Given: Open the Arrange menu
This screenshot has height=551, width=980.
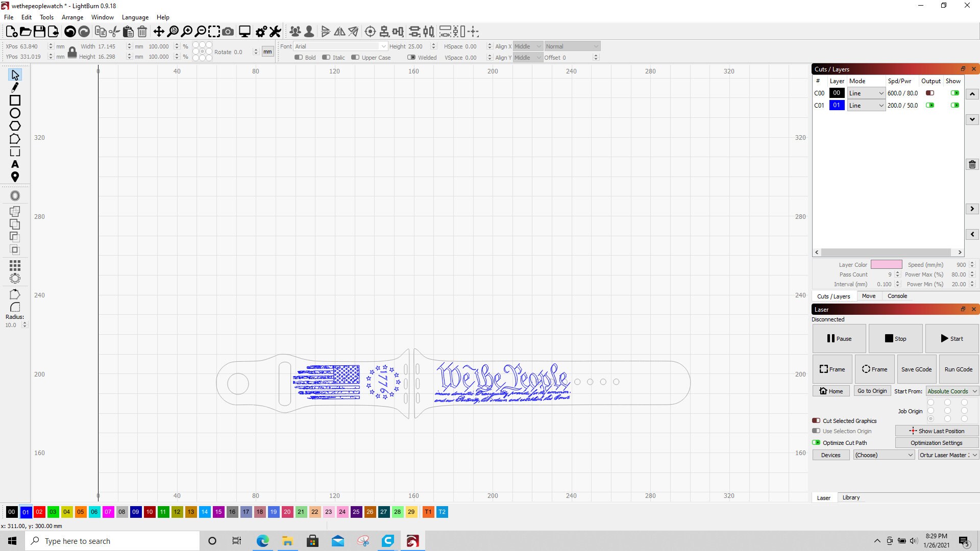Looking at the screenshot, I should pyautogui.click(x=72, y=17).
